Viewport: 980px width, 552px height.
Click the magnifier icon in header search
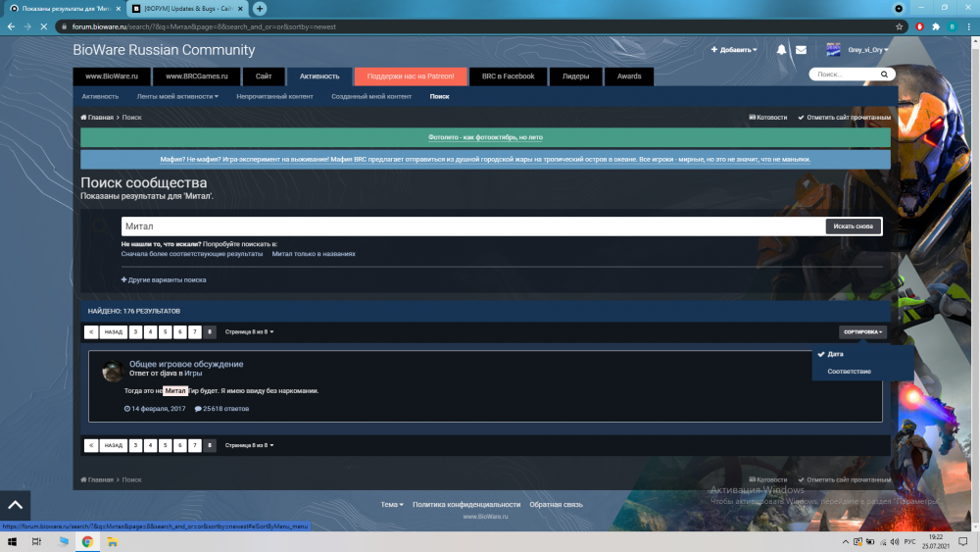point(885,75)
